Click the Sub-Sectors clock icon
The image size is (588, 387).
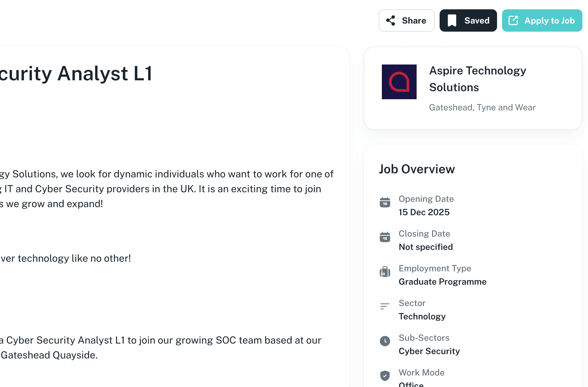(385, 341)
